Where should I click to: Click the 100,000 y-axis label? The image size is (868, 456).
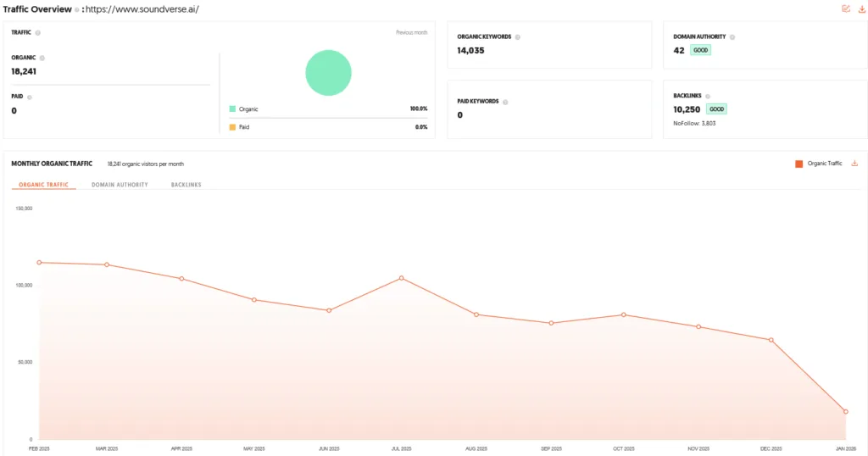pyautogui.click(x=24, y=286)
